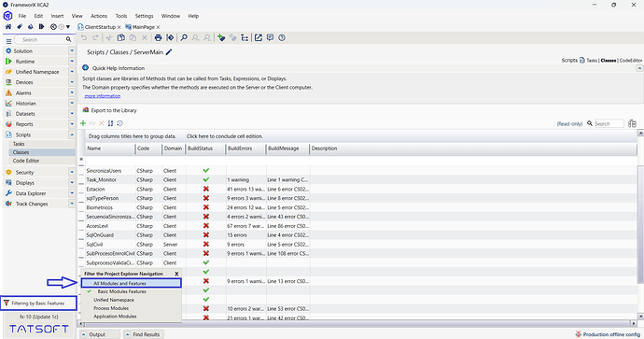Screen dimensions: 644x339
Task: Select Application Modules filter option
Action: tap(115, 317)
